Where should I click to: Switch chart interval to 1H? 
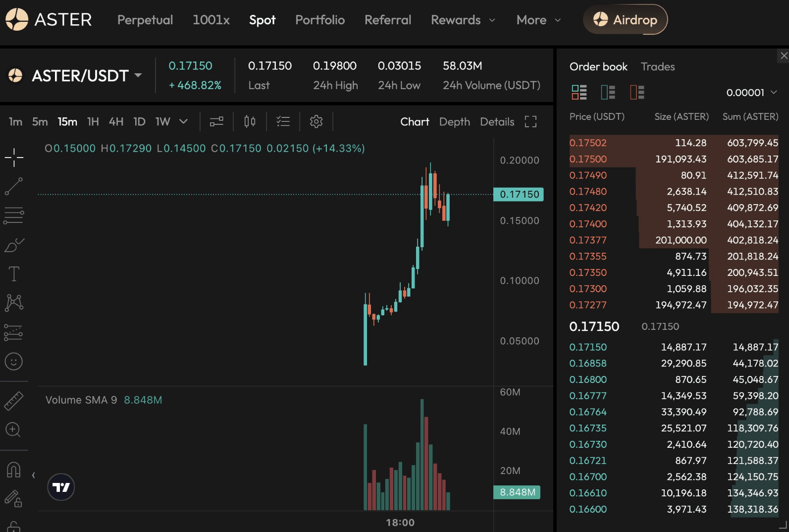[93, 122]
